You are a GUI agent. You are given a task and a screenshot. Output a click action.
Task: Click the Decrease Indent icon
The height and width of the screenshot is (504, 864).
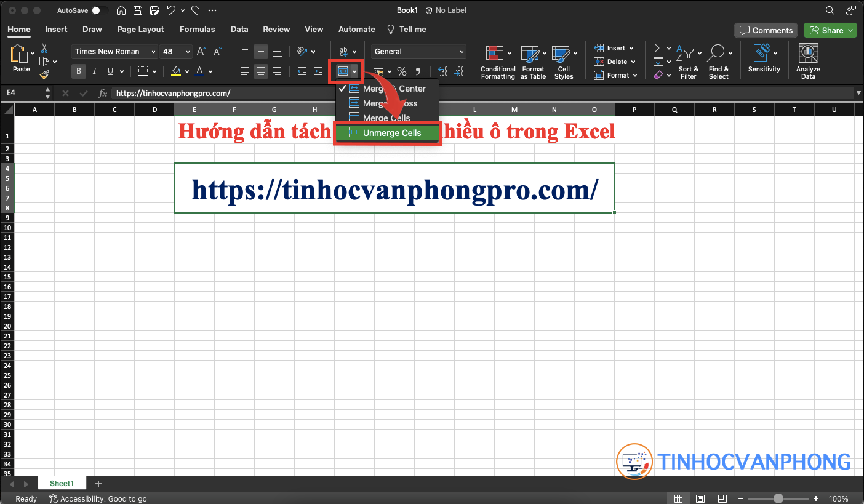tap(302, 71)
